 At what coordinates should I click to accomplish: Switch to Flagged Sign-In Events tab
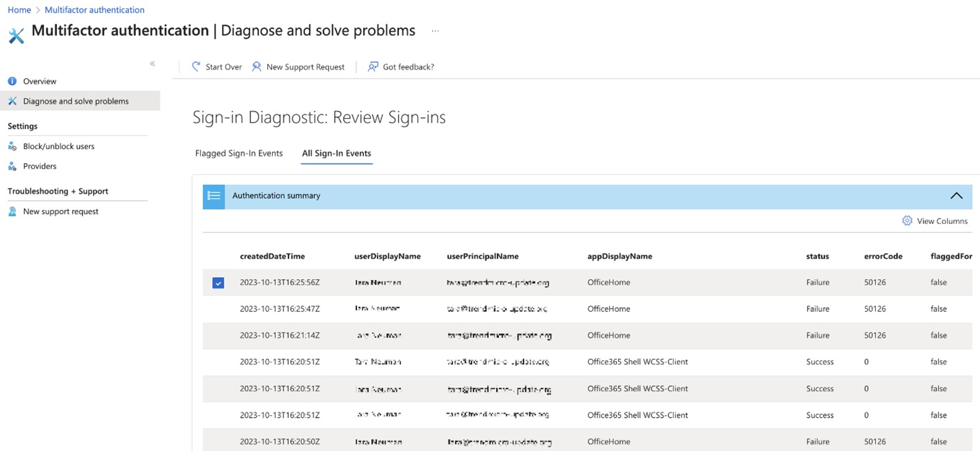click(x=239, y=153)
